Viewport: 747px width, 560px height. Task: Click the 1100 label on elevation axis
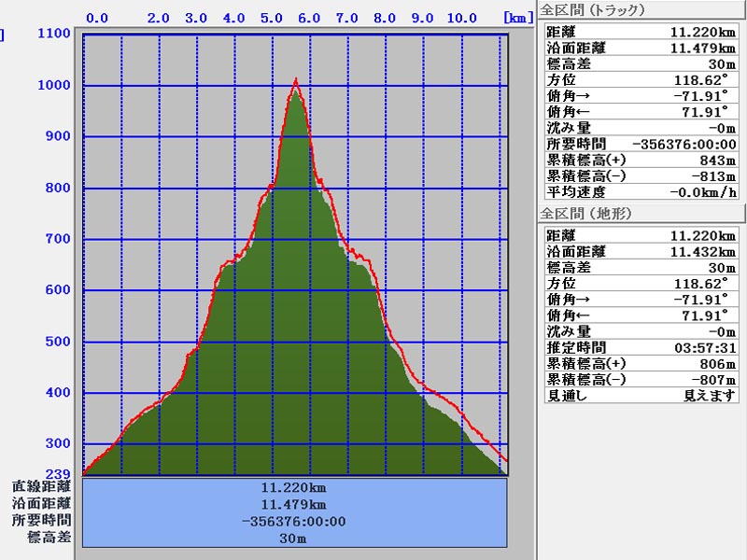tap(53, 34)
